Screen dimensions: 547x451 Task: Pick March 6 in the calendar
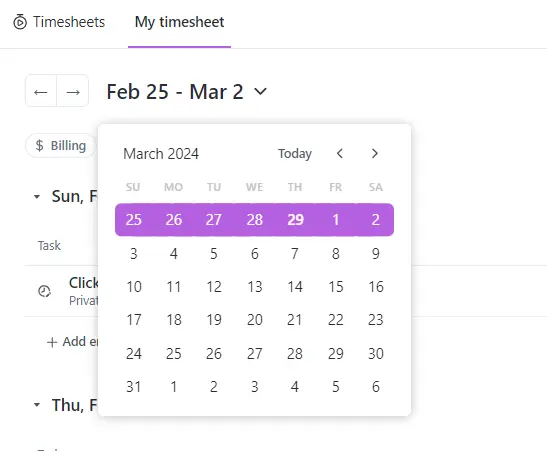click(x=255, y=254)
